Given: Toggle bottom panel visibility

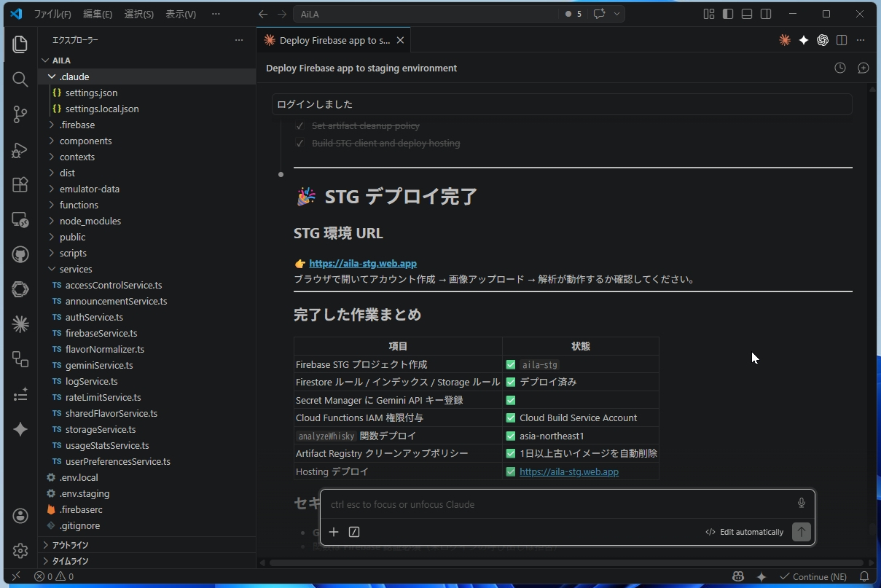Looking at the screenshot, I should [747, 14].
